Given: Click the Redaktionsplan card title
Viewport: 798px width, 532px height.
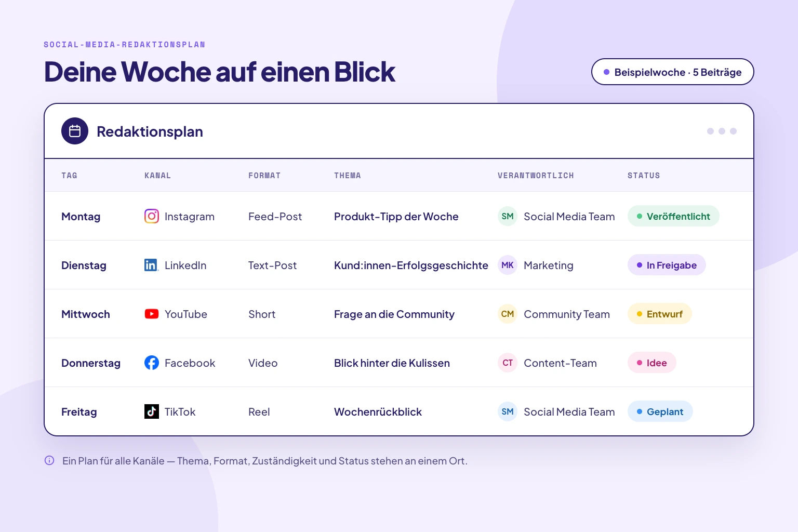Looking at the screenshot, I should [x=150, y=131].
